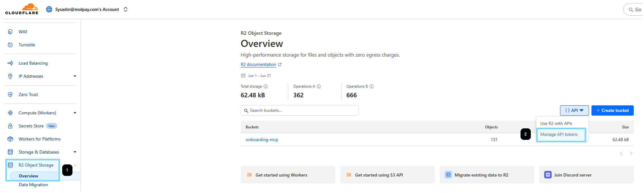Click the Turnstile icon in sidebar
Screen dimensions: 644x193
coord(10,45)
